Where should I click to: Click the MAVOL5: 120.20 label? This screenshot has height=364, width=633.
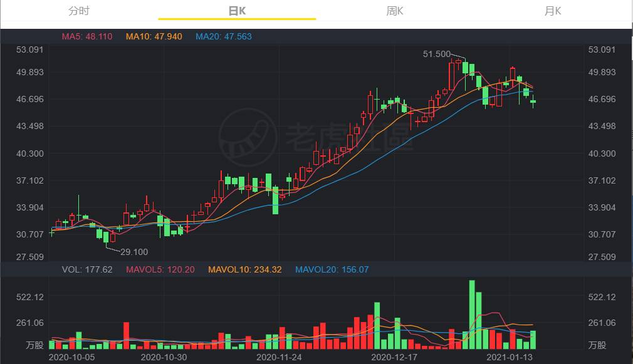(x=160, y=269)
